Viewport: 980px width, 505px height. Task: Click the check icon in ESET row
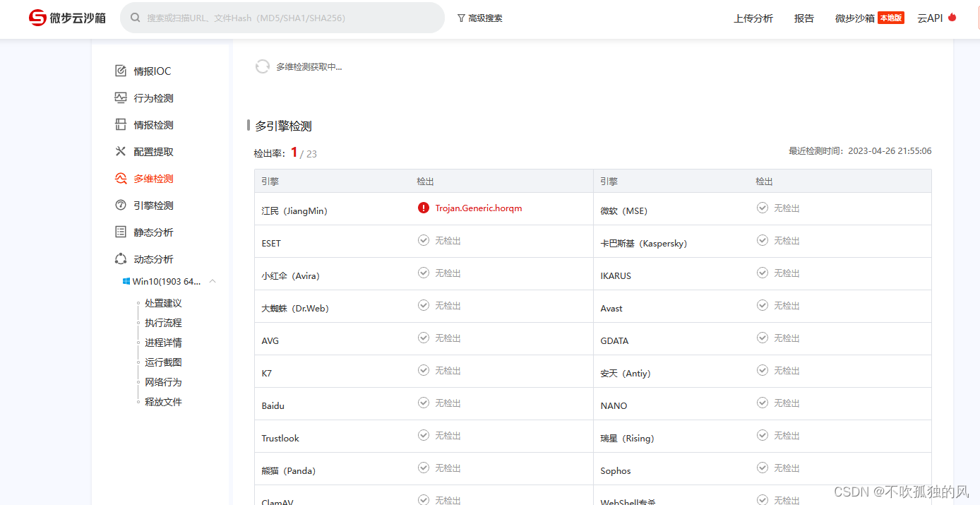point(424,240)
